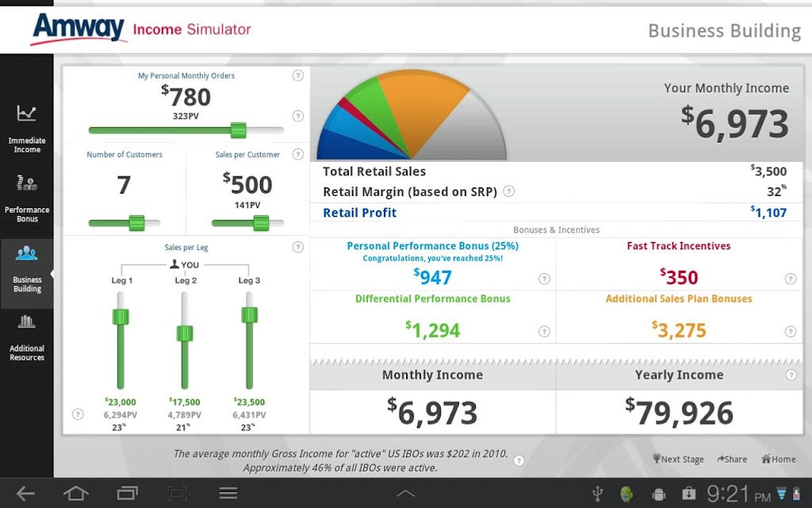Click the Leg 2 $17,500 sales value

click(184, 402)
